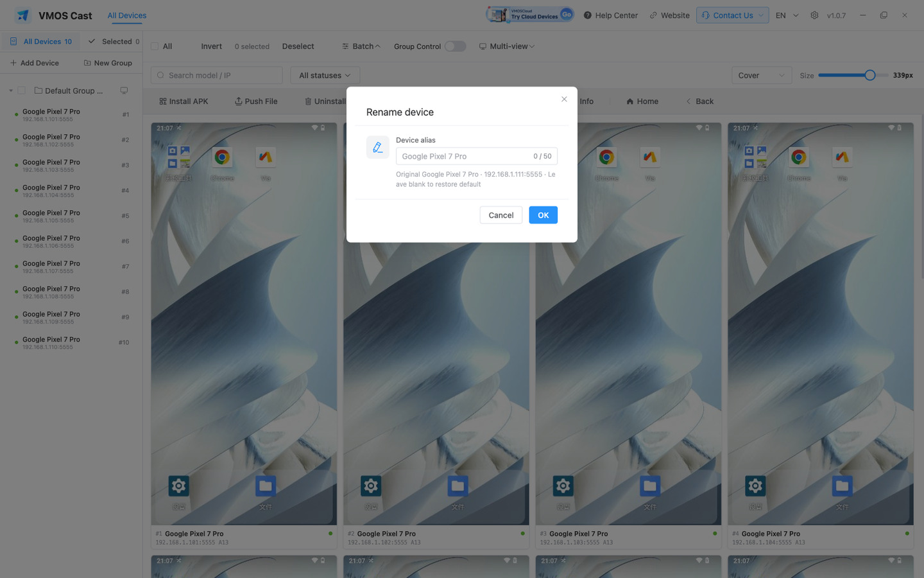Open the tools folder on device #1 screen

178,157
